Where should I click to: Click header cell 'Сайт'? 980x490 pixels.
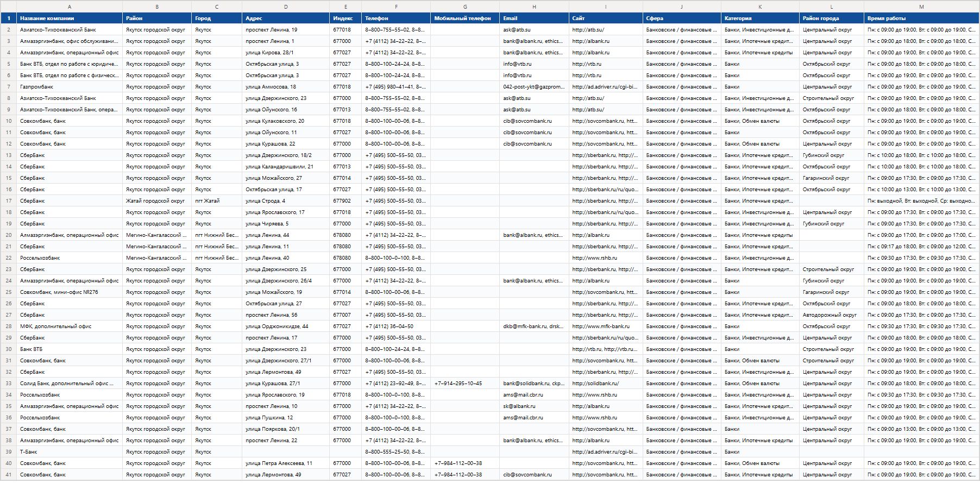[606, 18]
